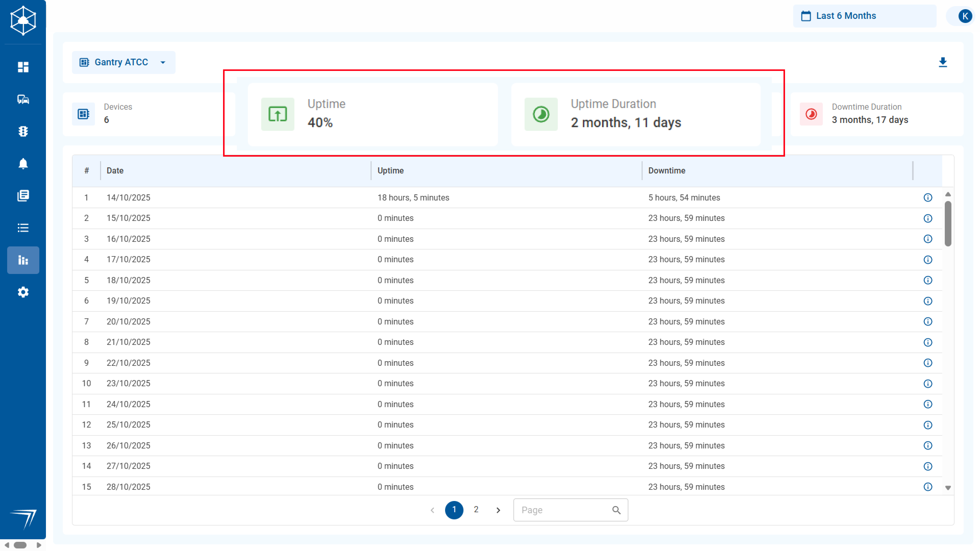Open the list view icon in sidebar
Image resolution: width=980 pixels, height=551 pixels.
23,228
